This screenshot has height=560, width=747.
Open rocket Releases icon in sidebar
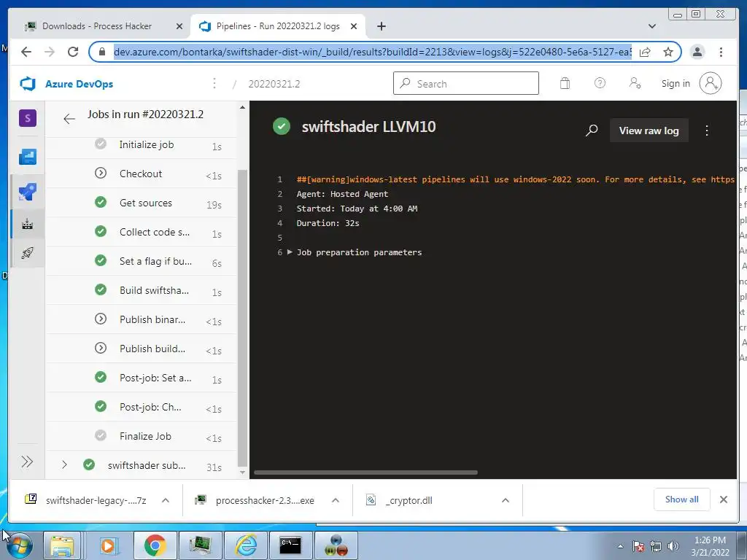click(28, 253)
